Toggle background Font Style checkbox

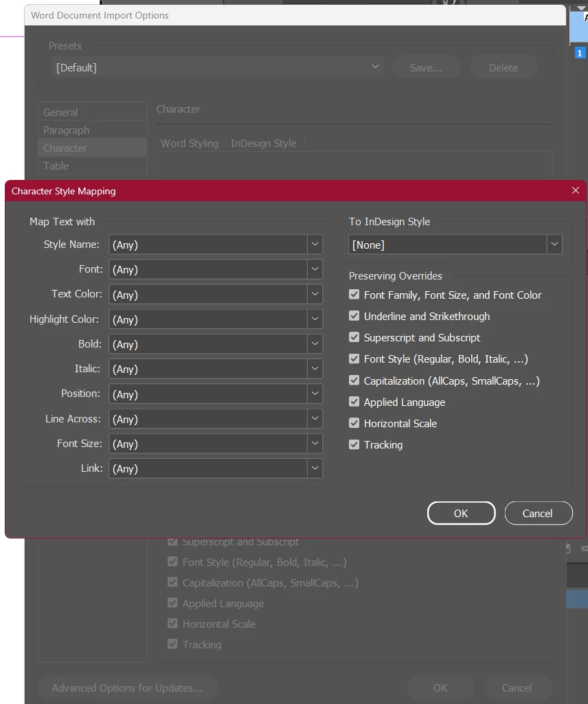pyautogui.click(x=172, y=561)
